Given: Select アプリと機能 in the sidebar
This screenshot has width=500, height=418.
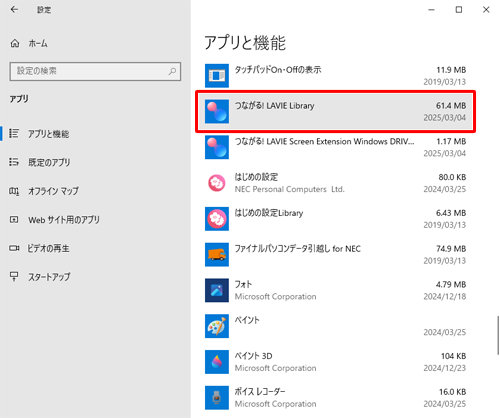Looking at the screenshot, I should 49,134.
